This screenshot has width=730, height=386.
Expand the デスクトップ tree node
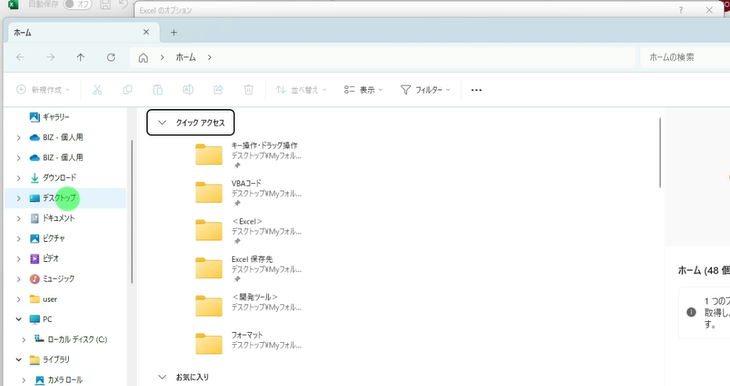pyautogui.click(x=19, y=198)
